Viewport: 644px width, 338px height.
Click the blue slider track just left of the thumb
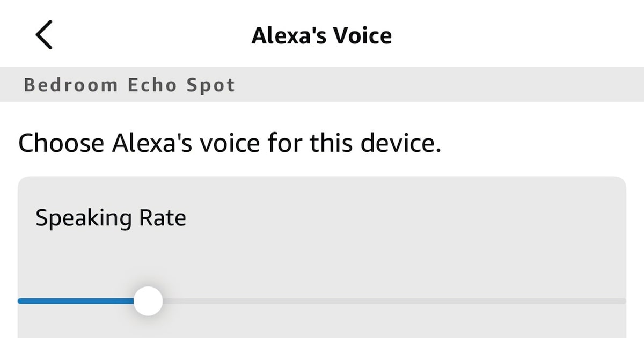(x=121, y=301)
